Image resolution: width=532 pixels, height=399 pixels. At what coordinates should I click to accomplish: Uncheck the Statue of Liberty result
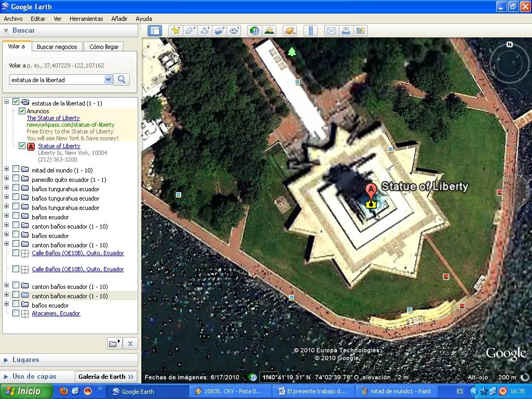pyautogui.click(x=22, y=146)
